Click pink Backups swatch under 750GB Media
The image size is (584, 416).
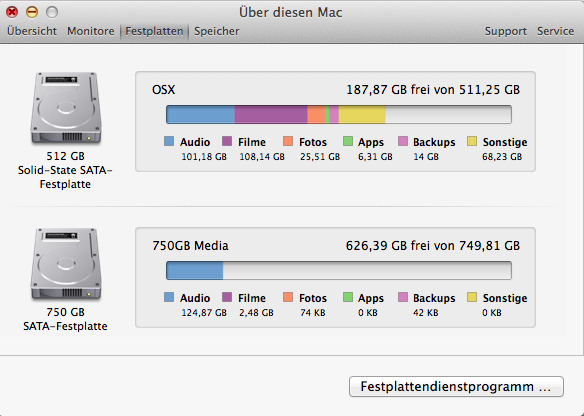click(403, 297)
